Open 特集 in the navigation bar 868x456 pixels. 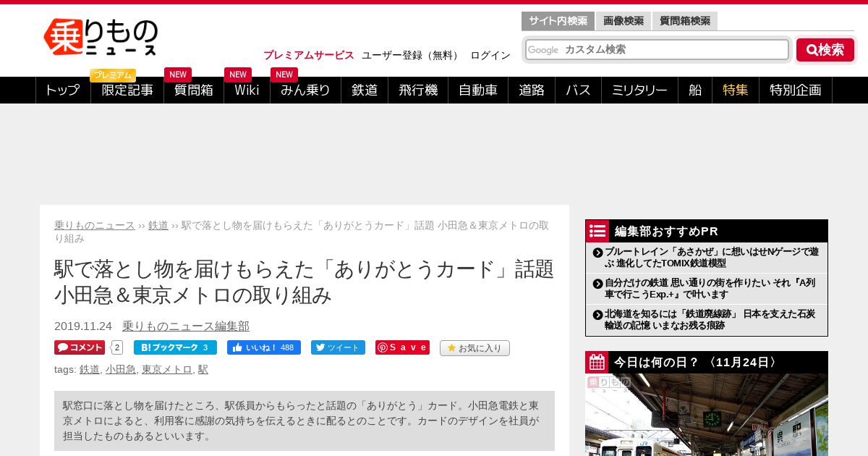(x=736, y=90)
